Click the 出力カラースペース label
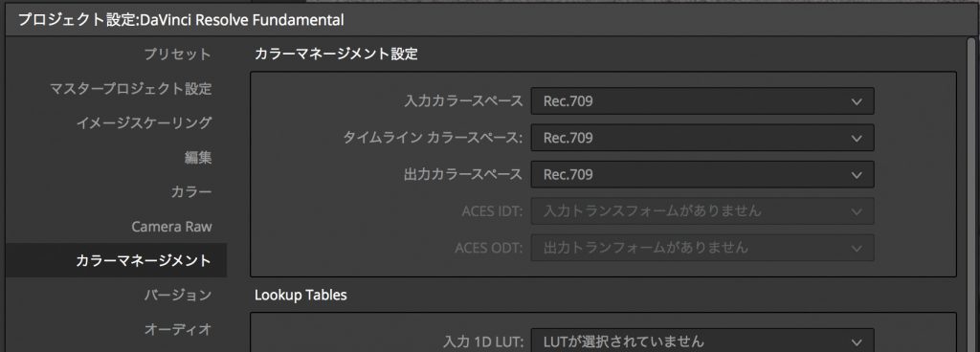This screenshot has width=980, height=352. click(463, 175)
